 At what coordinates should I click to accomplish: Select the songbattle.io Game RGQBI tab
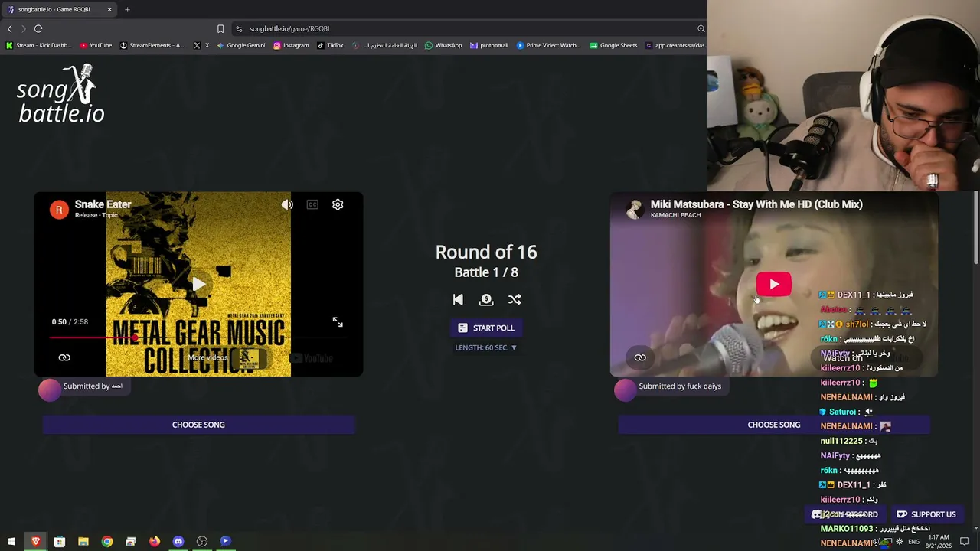pos(60,9)
